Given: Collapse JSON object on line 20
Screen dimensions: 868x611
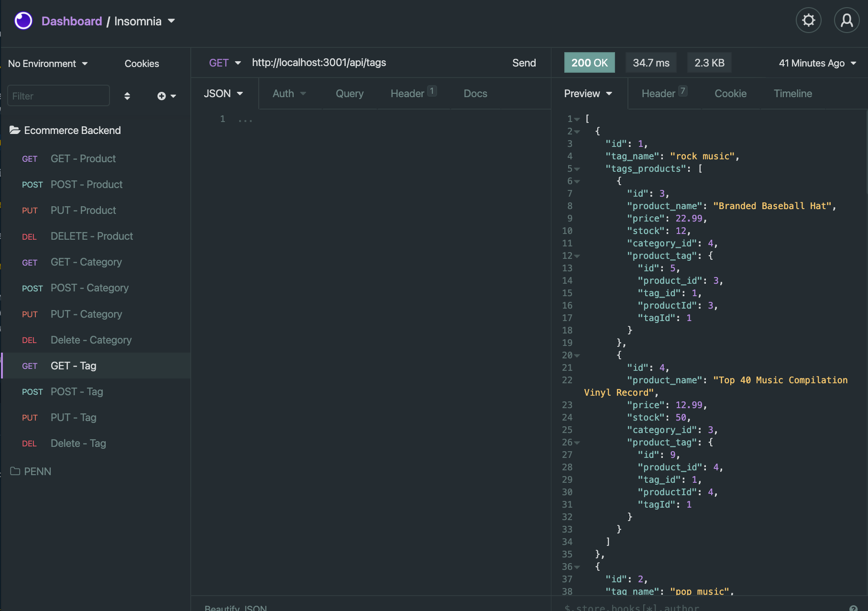Looking at the screenshot, I should pos(577,355).
